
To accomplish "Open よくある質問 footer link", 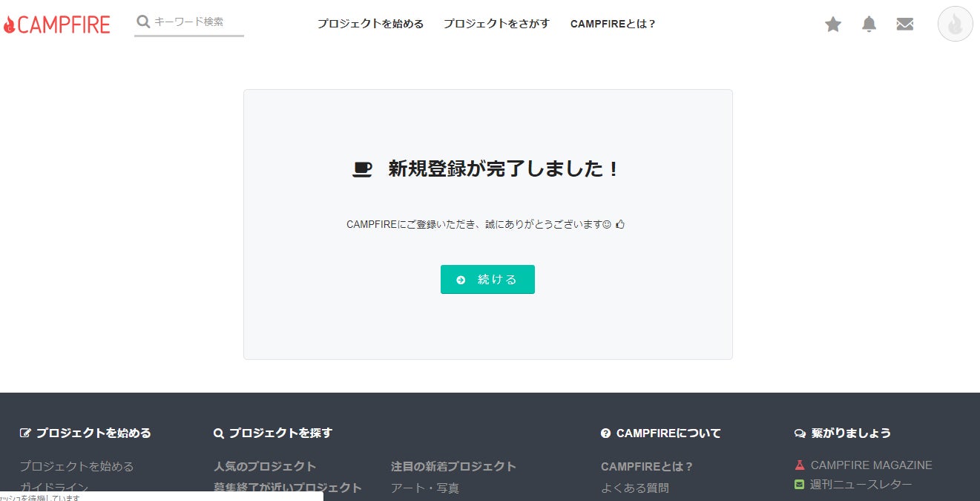I will tap(634, 488).
